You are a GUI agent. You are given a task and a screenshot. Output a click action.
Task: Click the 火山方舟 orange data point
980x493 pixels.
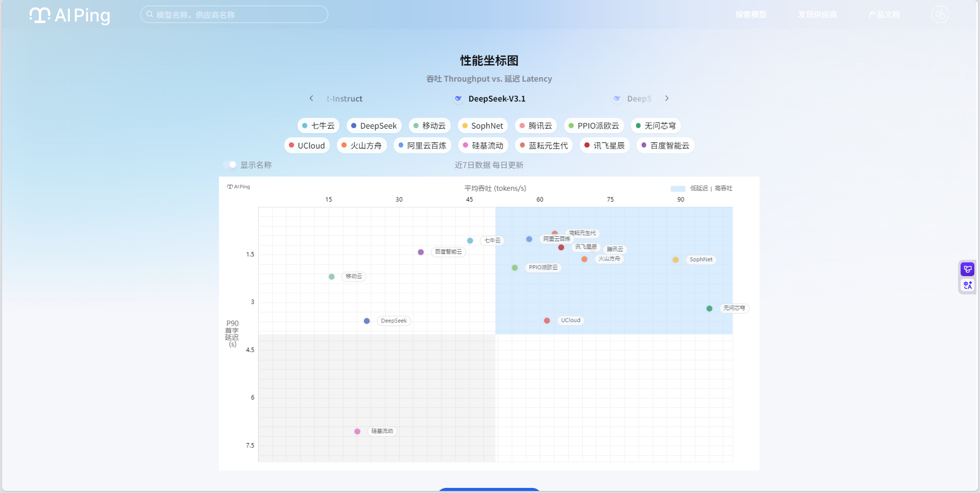(584, 259)
